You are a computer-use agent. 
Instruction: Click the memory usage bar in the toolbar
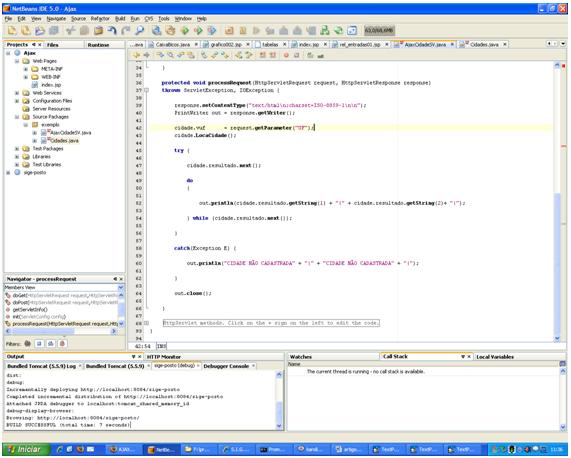379,31
